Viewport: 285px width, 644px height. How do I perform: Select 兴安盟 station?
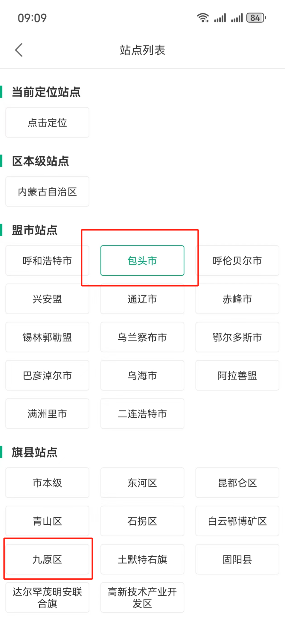pos(47,299)
